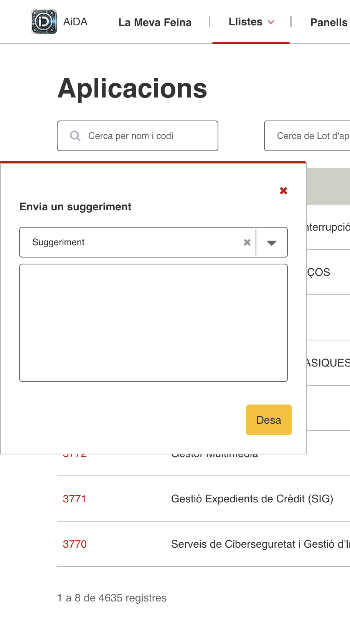This screenshot has width=350, height=644.
Task: Focus the Cerca de Lot d'aplicació field
Action: [307, 136]
